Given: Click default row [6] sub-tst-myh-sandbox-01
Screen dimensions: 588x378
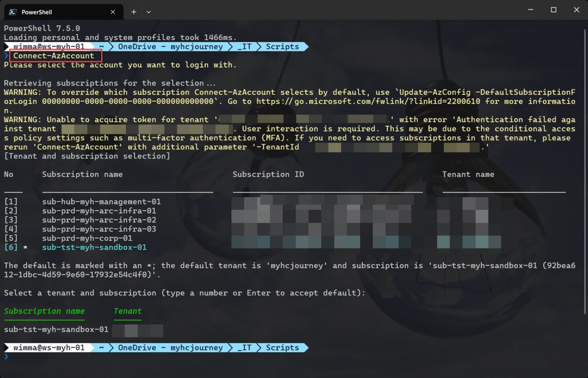Looking at the screenshot, I should (94, 248).
